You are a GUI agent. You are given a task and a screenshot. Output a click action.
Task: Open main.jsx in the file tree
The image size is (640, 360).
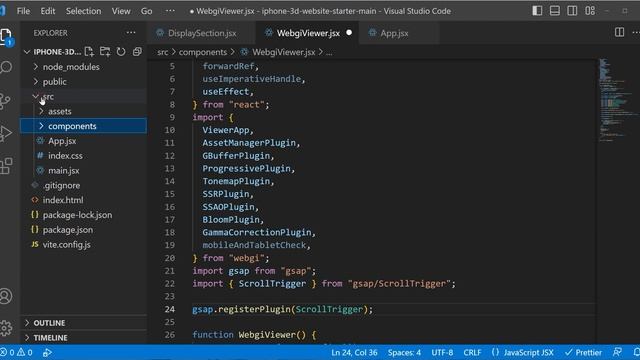84,171
